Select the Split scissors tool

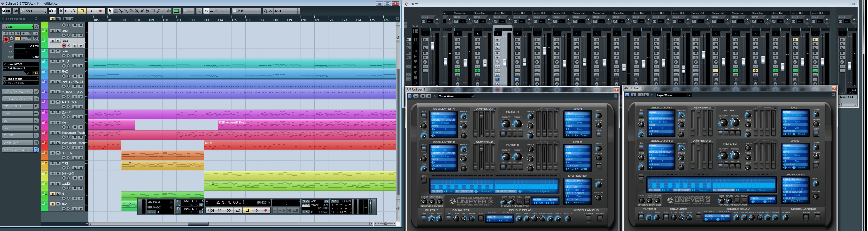tap(121, 11)
